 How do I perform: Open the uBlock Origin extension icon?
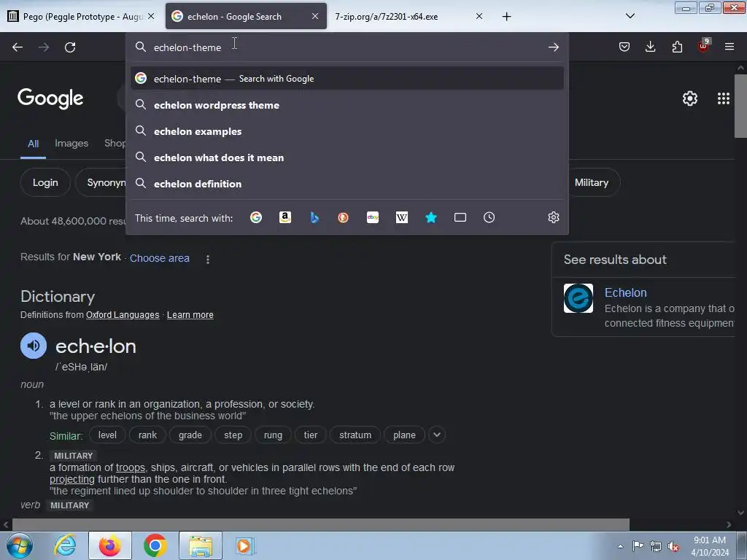pyautogui.click(x=704, y=46)
